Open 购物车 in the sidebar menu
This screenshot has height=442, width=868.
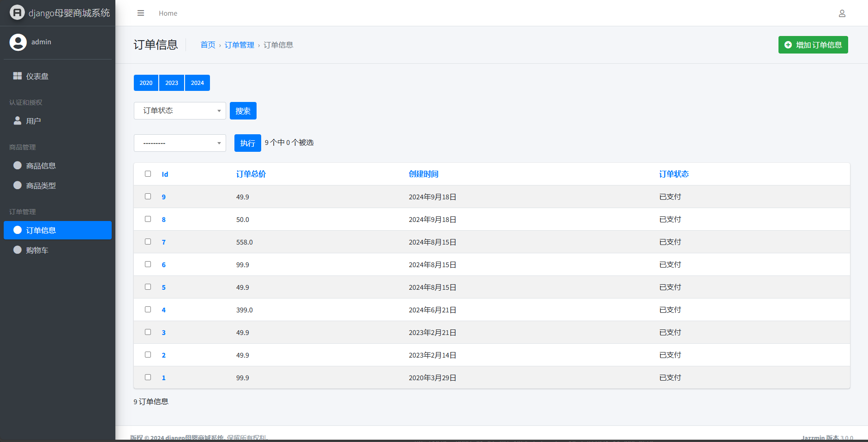coord(58,250)
